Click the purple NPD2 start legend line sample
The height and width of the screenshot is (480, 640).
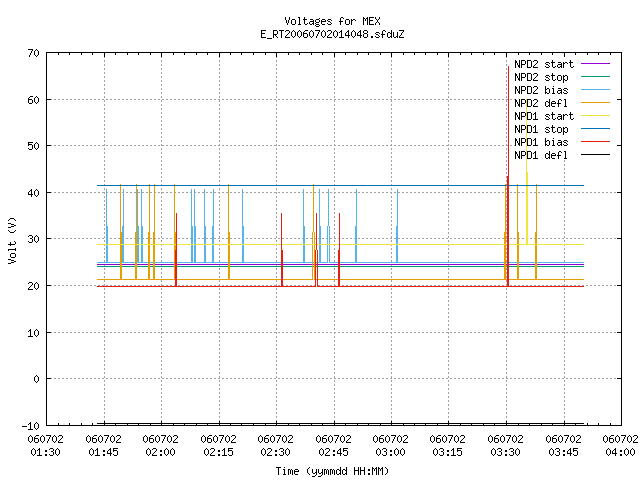coord(595,64)
